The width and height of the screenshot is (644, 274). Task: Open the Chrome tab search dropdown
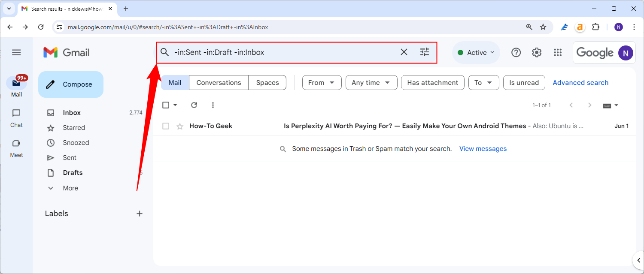click(x=9, y=9)
